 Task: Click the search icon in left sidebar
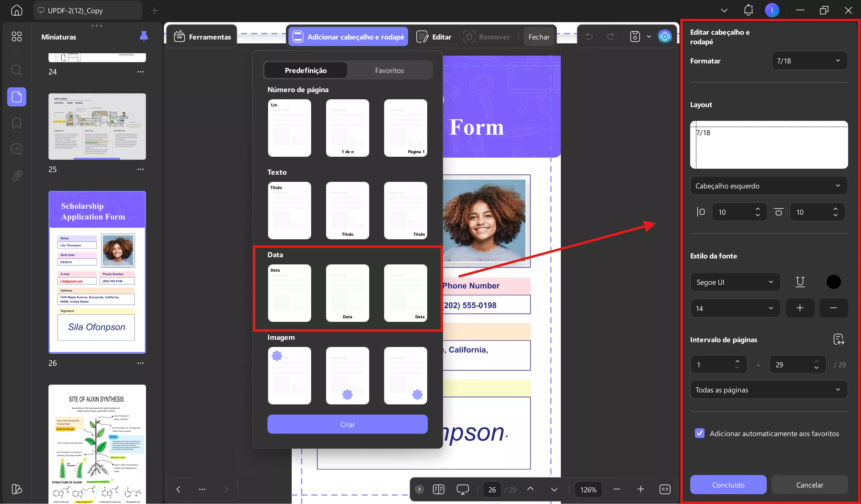coord(16,70)
